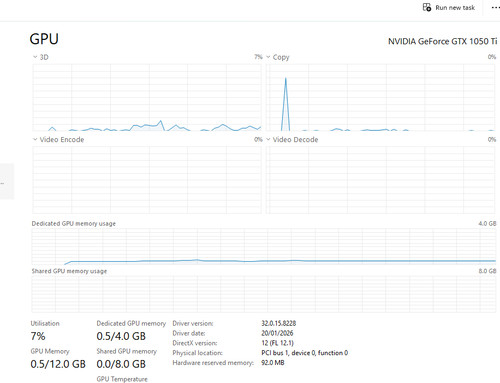Click the 4.0 GB graph maximum label

pyautogui.click(x=487, y=224)
